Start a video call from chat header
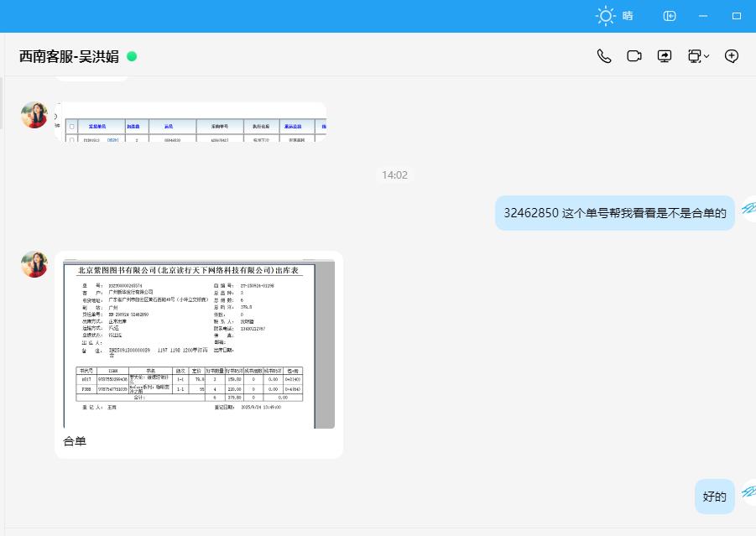This screenshot has height=536, width=756. pyautogui.click(x=634, y=56)
